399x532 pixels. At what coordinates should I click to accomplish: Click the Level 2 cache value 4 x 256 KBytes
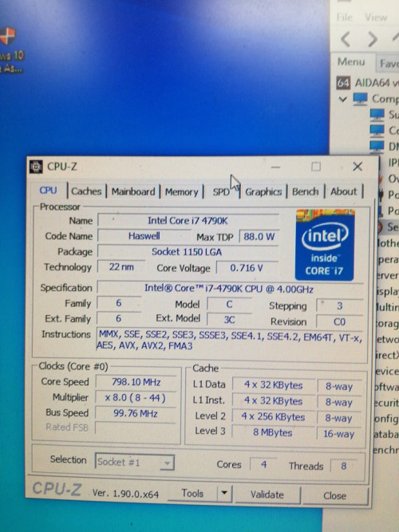pos(273,417)
